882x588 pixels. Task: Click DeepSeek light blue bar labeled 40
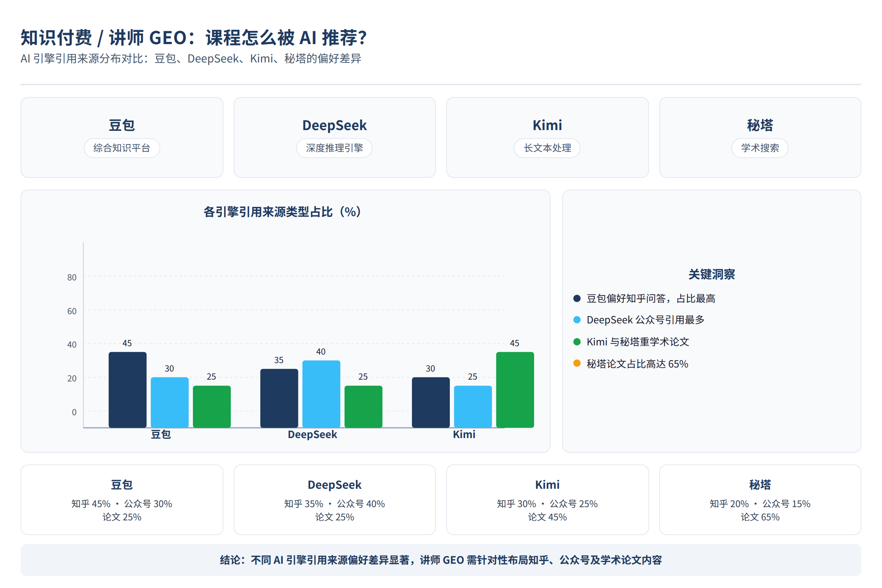321,394
